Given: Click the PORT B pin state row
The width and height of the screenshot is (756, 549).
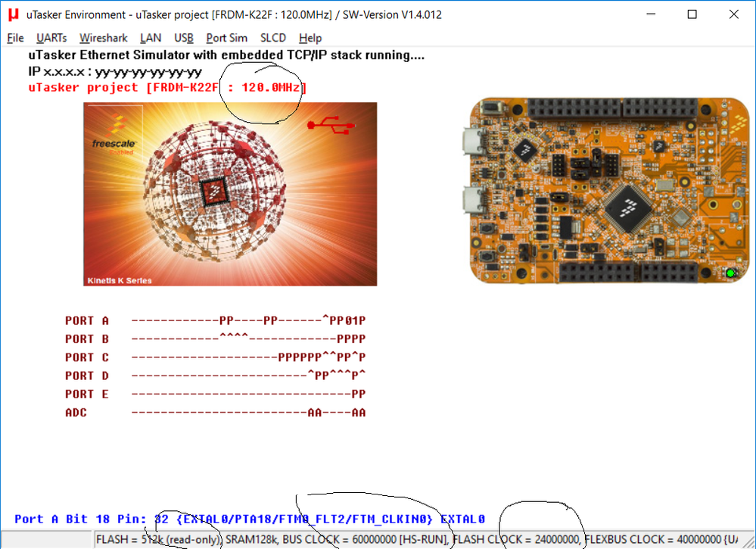Looking at the screenshot, I should point(216,339).
